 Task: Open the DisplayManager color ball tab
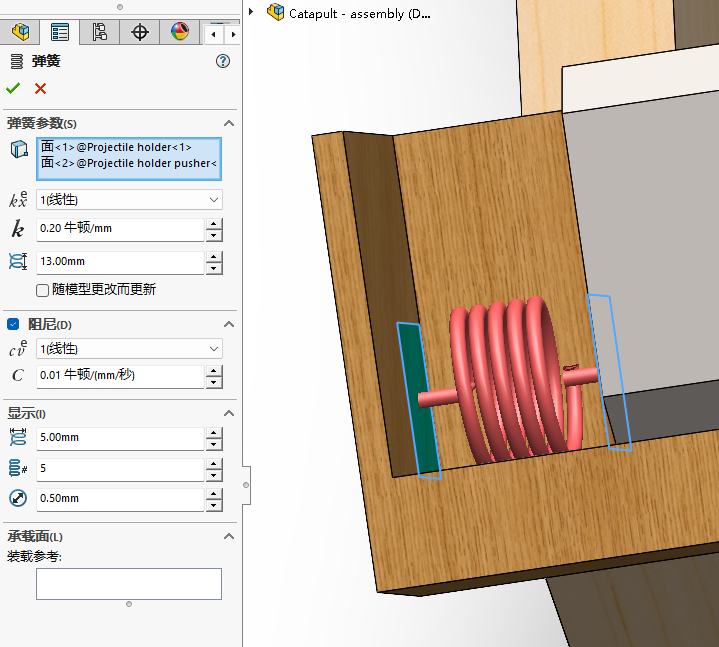click(x=179, y=32)
